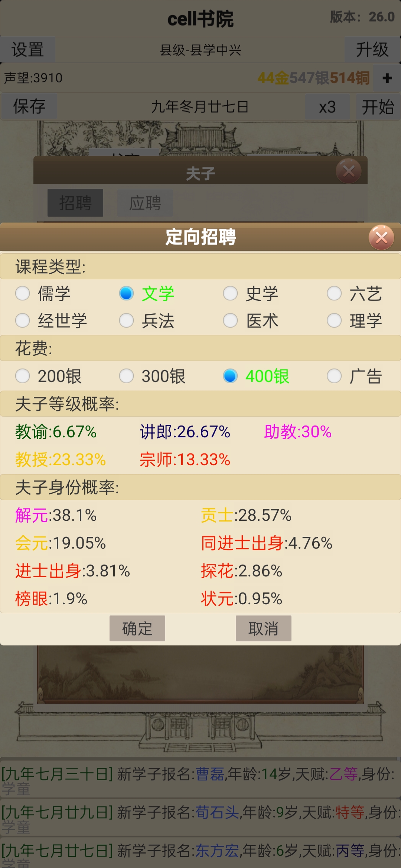
Task: Click the date showing 九年冬月廿七日
Action: 200,107
